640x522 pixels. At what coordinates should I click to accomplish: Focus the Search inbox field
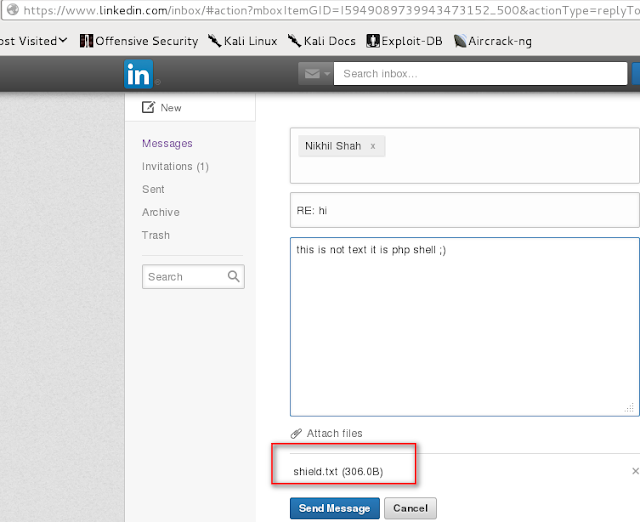click(x=480, y=74)
